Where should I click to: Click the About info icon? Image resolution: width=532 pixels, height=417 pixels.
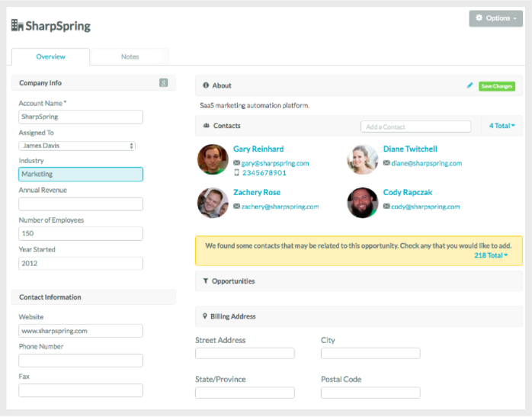(206, 85)
